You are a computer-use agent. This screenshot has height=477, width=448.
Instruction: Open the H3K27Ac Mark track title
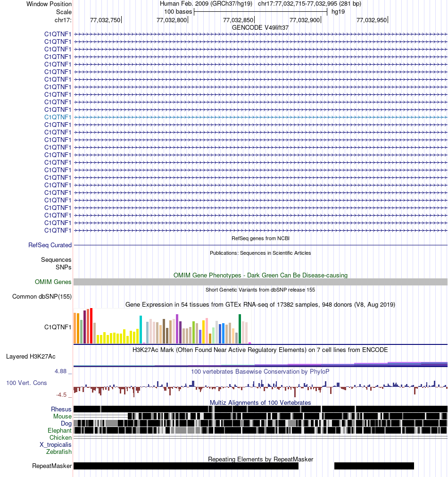point(260,350)
